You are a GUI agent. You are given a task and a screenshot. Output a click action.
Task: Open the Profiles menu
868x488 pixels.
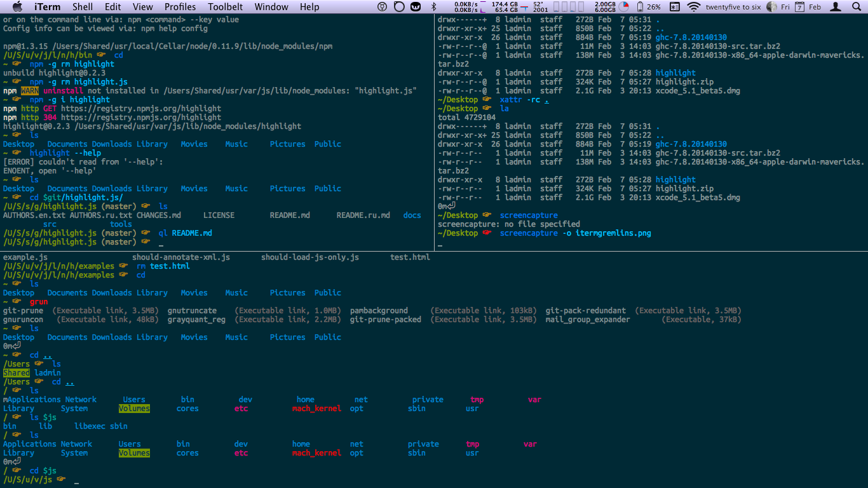tap(180, 7)
